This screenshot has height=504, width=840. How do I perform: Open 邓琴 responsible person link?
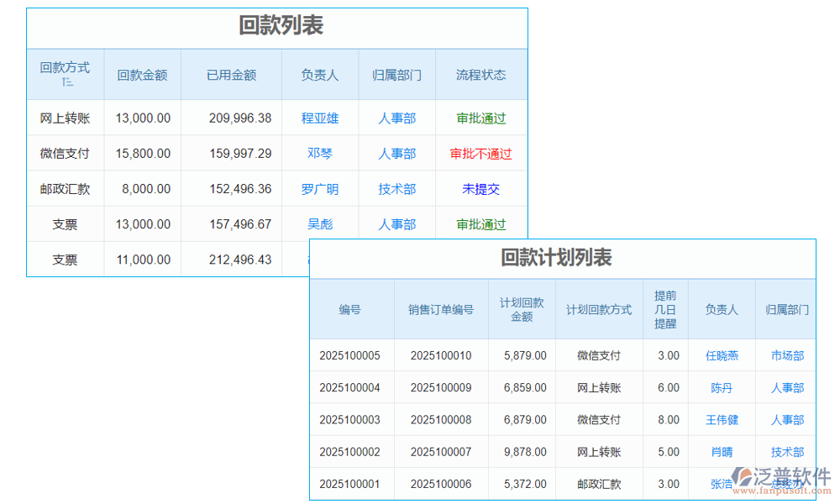(319, 153)
